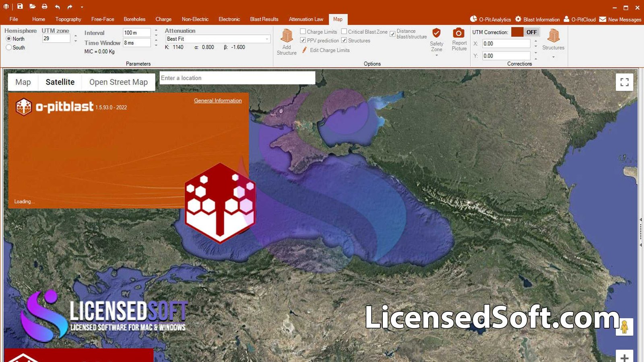This screenshot has height=362, width=644.
Task: Expand the quick access toolbar customize arrow
Action: coord(82,7)
